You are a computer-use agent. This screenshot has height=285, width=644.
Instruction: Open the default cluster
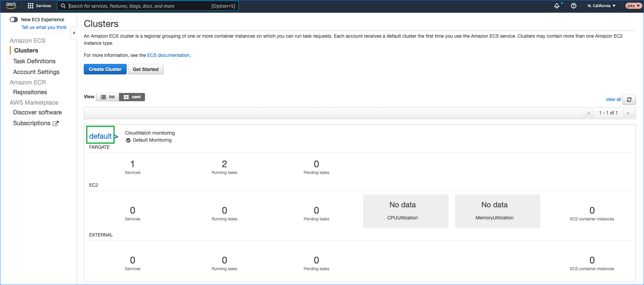(100, 136)
